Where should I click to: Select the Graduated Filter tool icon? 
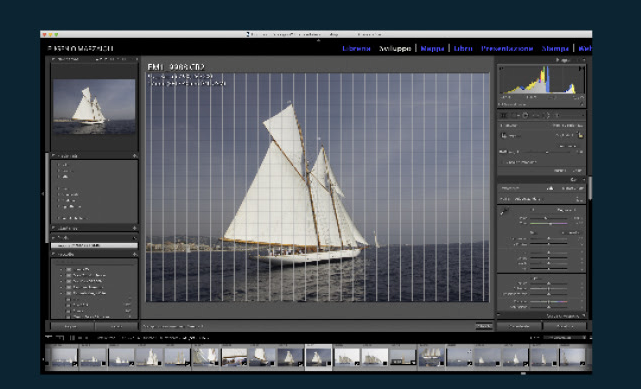coord(536,116)
